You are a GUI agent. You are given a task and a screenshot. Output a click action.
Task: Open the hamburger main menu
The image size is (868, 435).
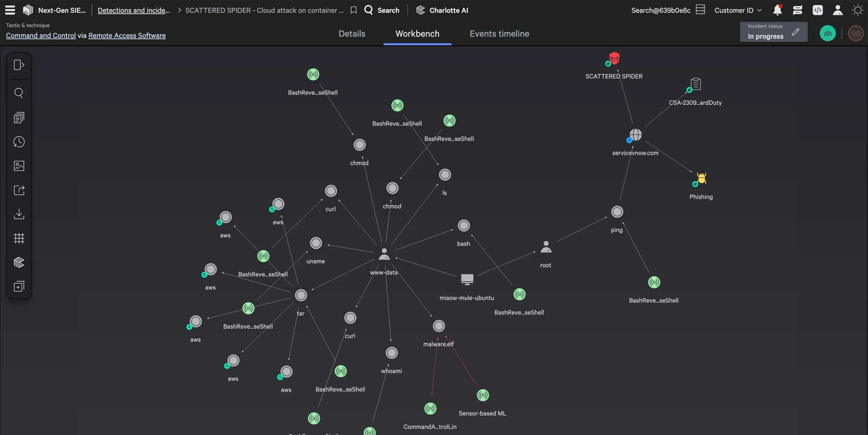(10, 10)
